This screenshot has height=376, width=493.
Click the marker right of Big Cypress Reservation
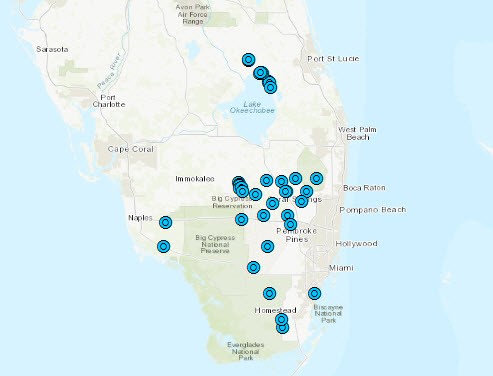pos(255,194)
